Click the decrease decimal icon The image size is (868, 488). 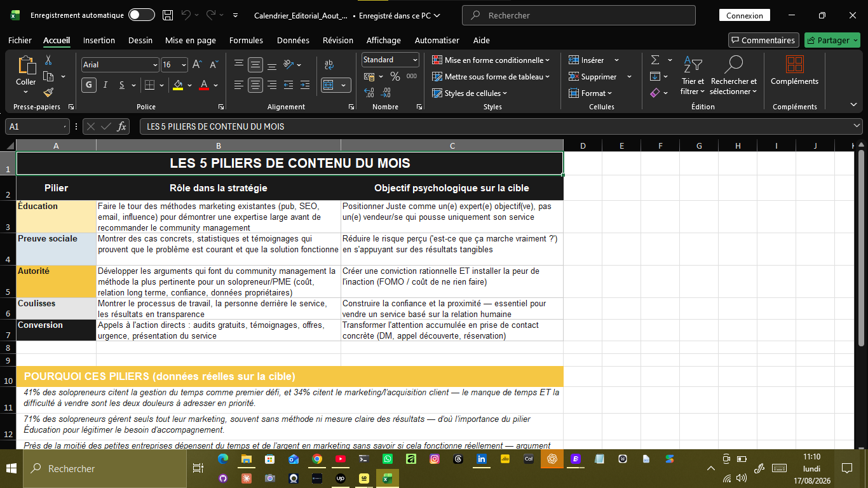tap(387, 93)
